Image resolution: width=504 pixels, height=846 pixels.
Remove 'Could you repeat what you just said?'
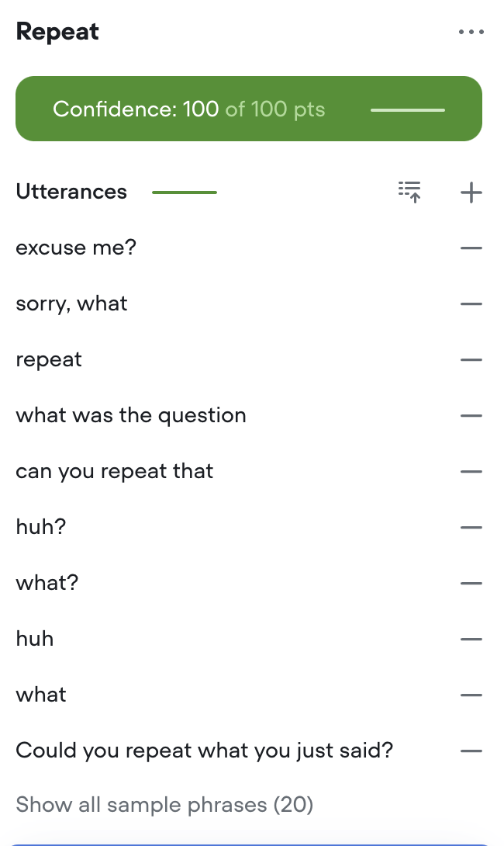tap(471, 751)
